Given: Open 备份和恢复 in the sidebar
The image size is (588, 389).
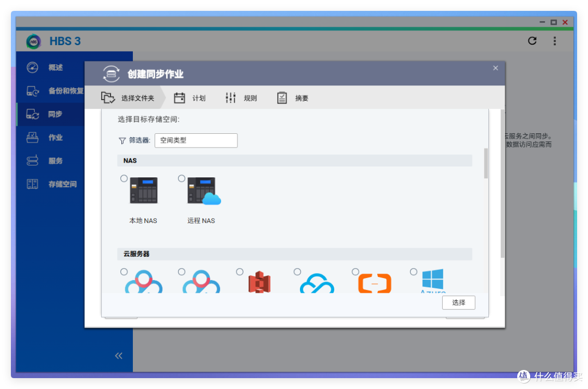Looking at the screenshot, I should pos(50,91).
